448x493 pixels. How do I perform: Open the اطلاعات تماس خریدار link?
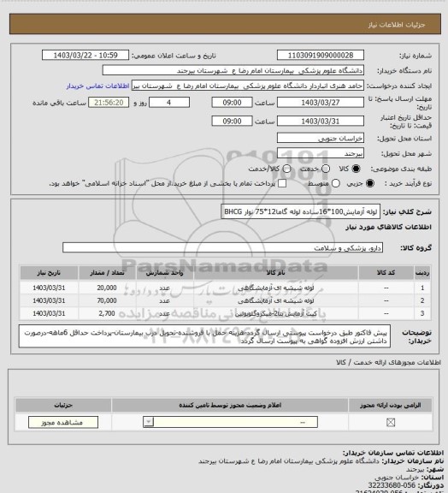98,86
